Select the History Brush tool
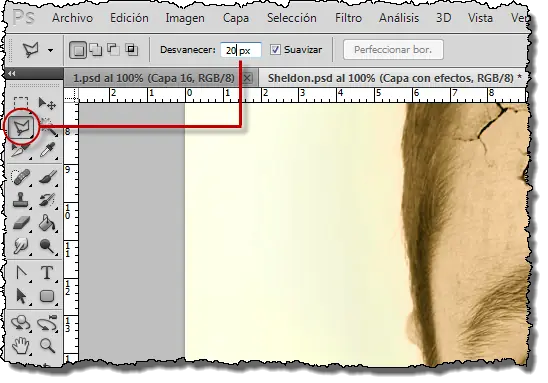This screenshot has width=548, height=383. tap(48, 200)
